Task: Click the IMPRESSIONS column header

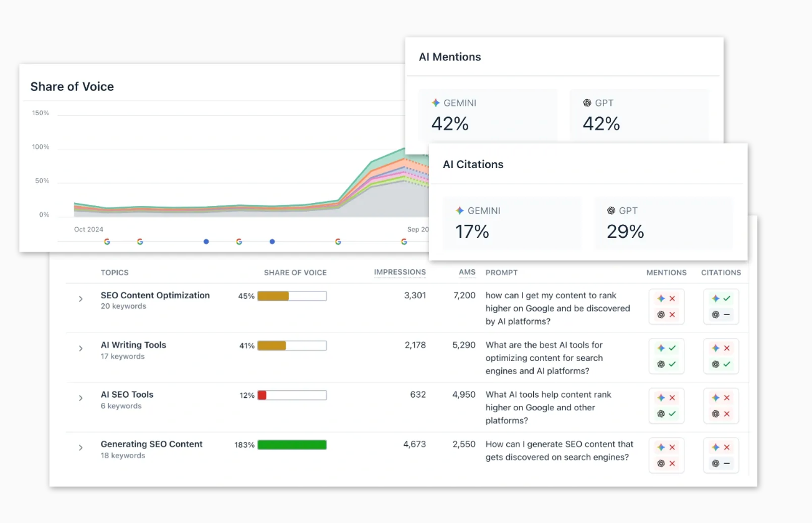Action: [x=400, y=272]
